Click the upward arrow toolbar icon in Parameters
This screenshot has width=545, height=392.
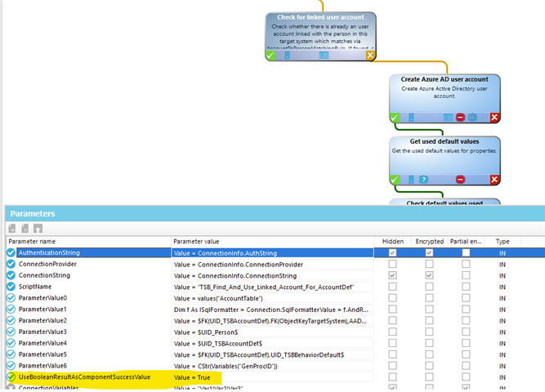point(38,229)
